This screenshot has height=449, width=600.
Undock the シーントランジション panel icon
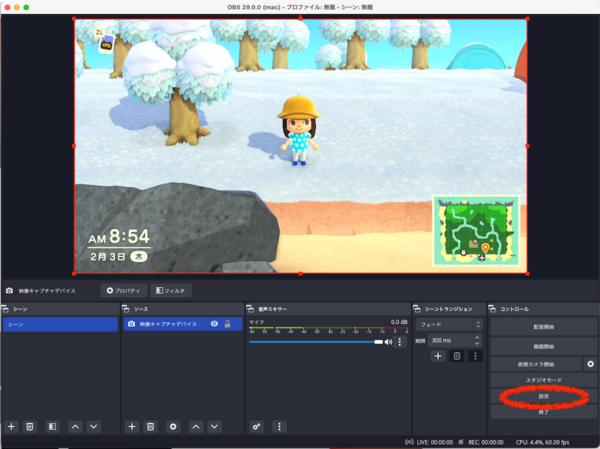coord(417,309)
